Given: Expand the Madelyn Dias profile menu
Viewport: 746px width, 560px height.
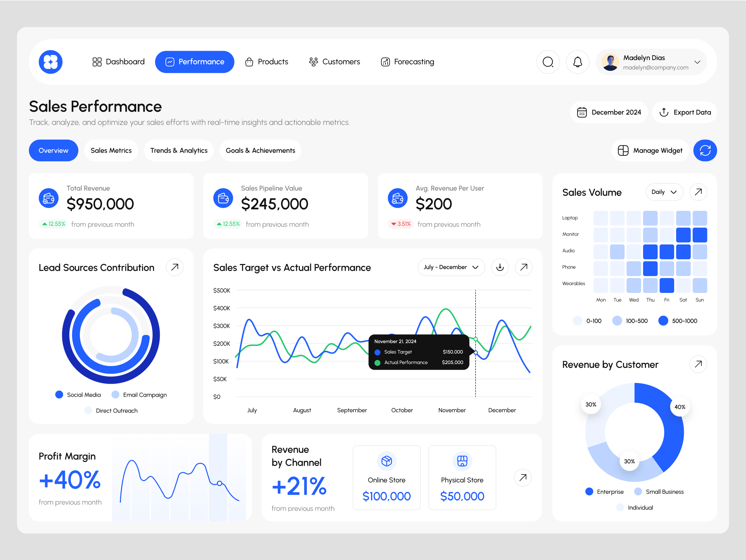Looking at the screenshot, I should tap(698, 62).
